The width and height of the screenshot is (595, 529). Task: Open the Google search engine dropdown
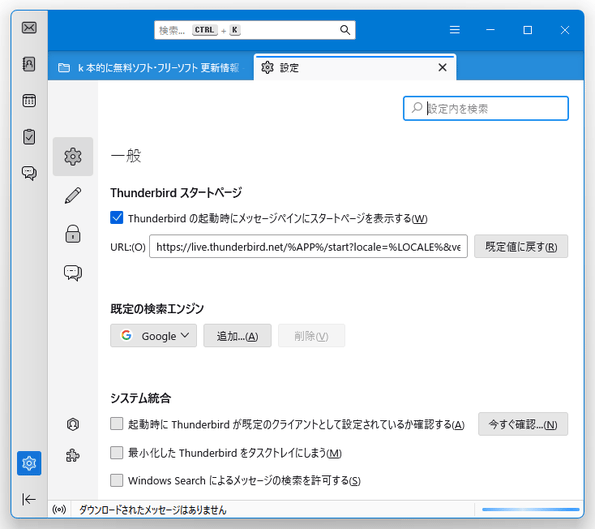tap(153, 335)
